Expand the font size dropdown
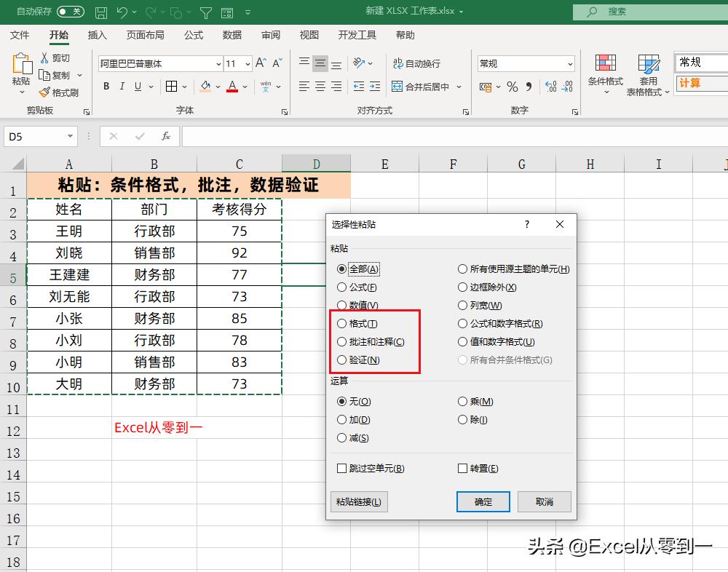This screenshot has height=572, width=728. [x=248, y=64]
